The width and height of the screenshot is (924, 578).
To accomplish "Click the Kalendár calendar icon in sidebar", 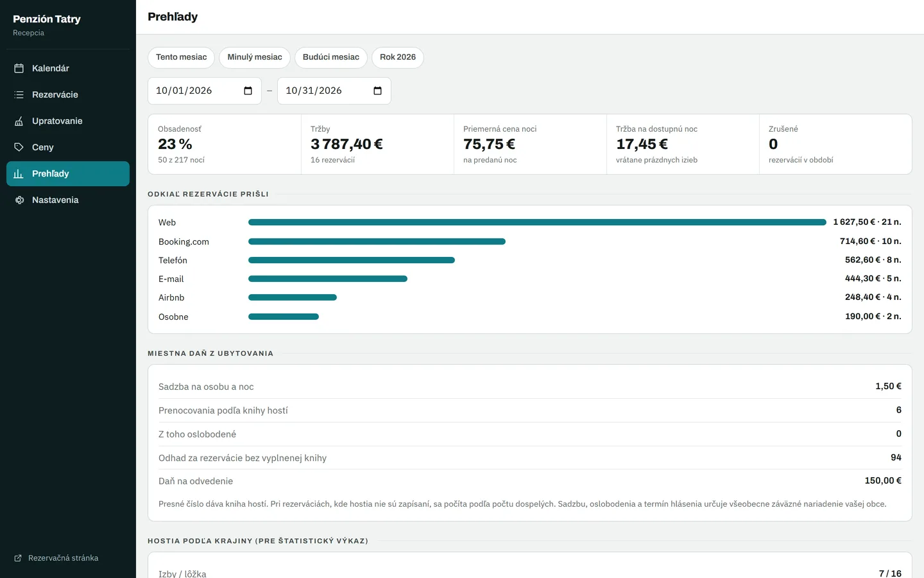I will (19, 68).
